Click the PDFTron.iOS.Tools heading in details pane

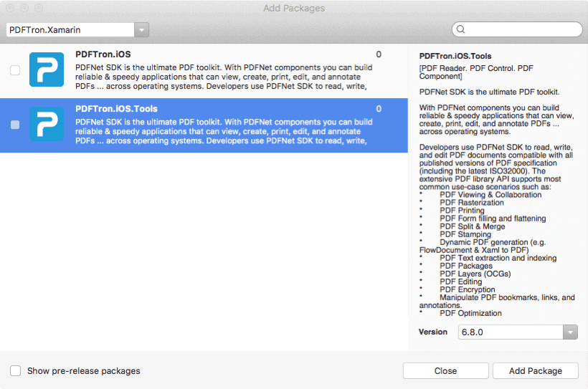click(x=455, y=56)
